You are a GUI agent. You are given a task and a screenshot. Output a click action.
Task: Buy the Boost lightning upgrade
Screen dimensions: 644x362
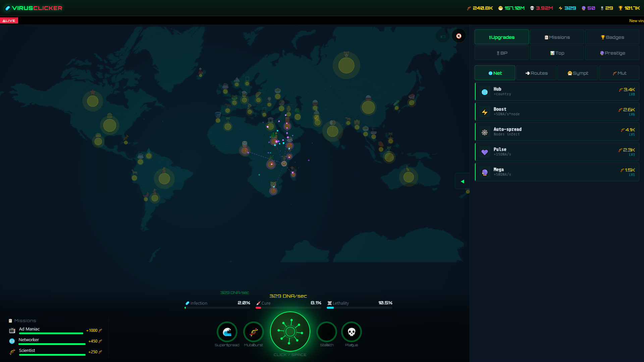tap(556, 112)
